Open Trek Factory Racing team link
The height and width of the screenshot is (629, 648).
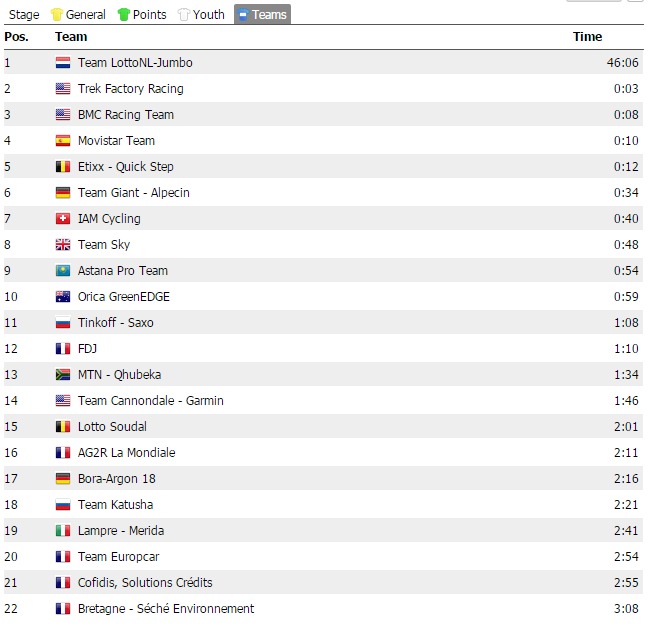tap(131, 89)
